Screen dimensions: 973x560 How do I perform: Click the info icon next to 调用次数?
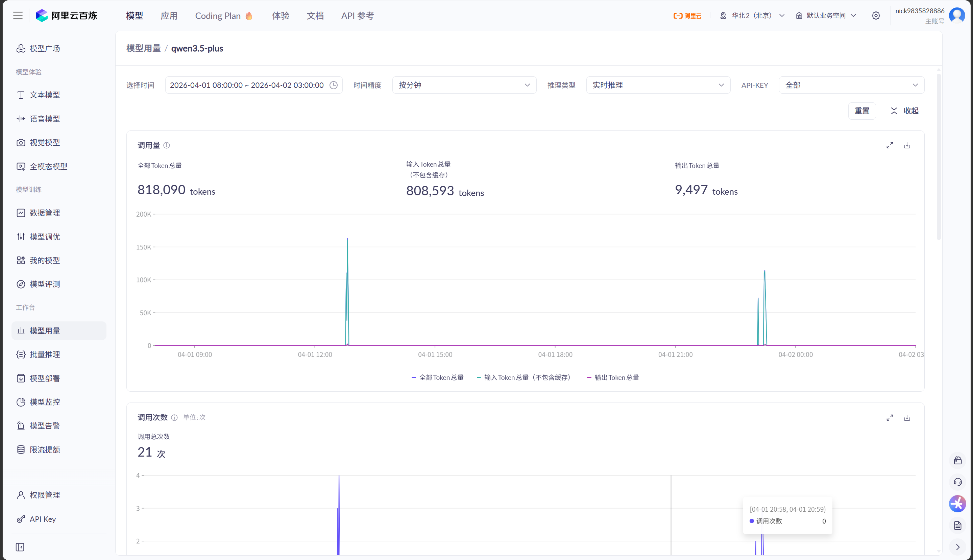(174, 417)
